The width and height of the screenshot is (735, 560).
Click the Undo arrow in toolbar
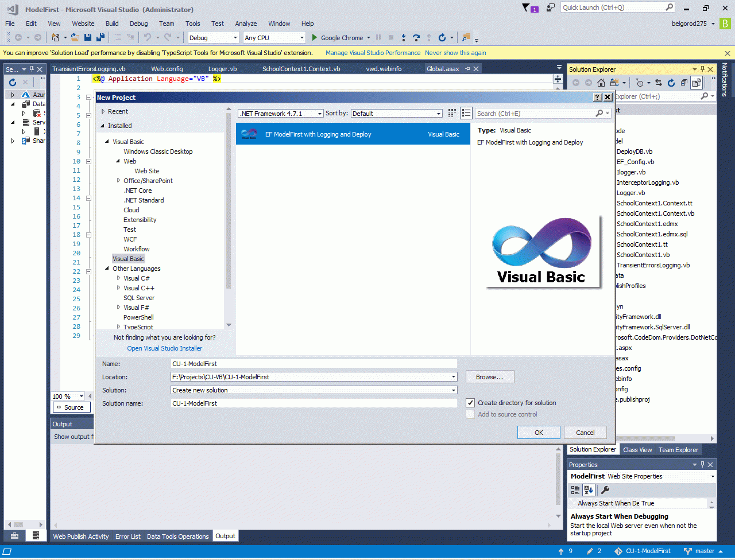coord(148,38)
